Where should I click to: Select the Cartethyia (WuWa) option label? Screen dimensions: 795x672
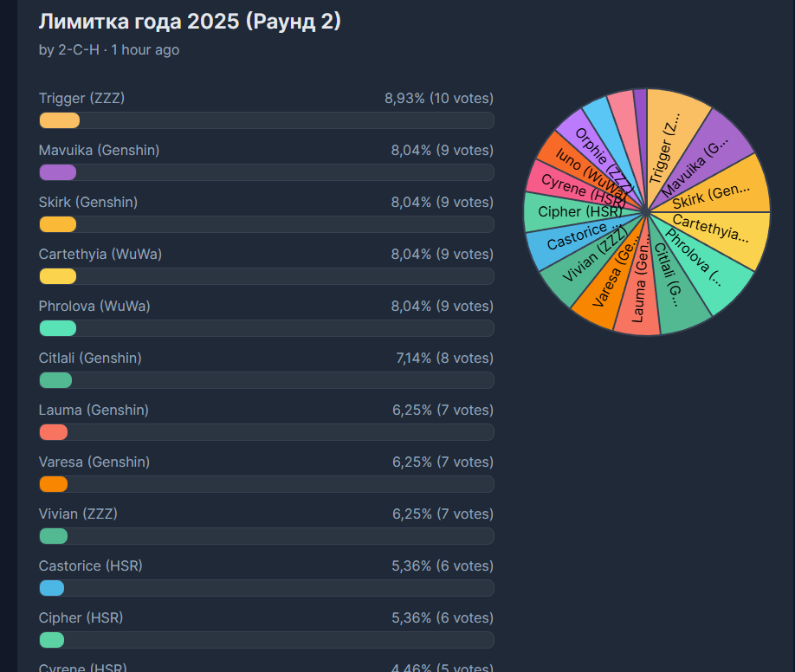coord(100,254)
